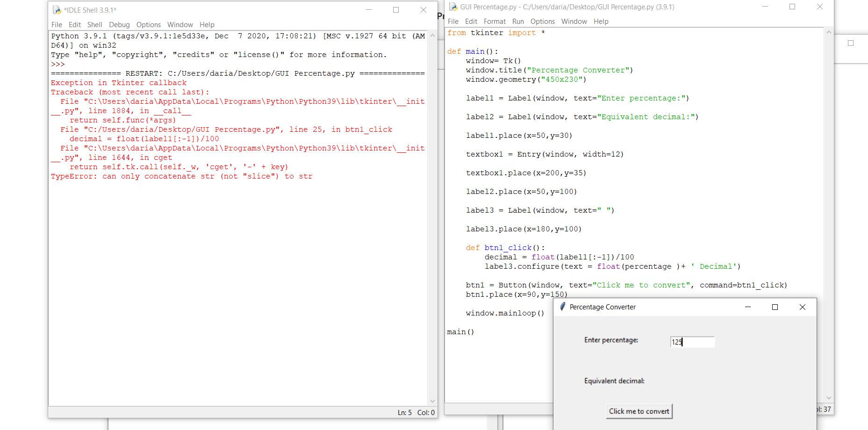This screenshot has height=430, width=868.
Task: Open the File menu in IDLE Shell
Action: pyautogui.click(x=57, y=25)
